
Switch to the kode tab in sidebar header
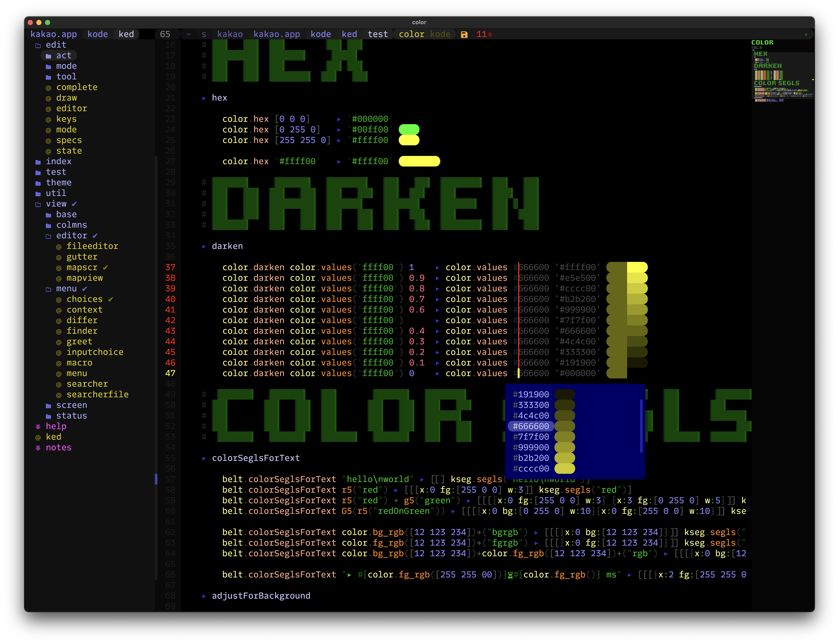tap(97, 34)
